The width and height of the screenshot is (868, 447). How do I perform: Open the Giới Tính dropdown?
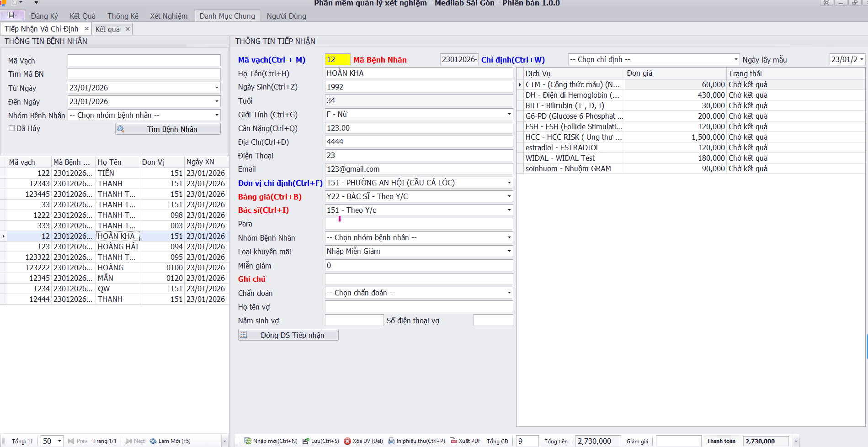point(509,114)
